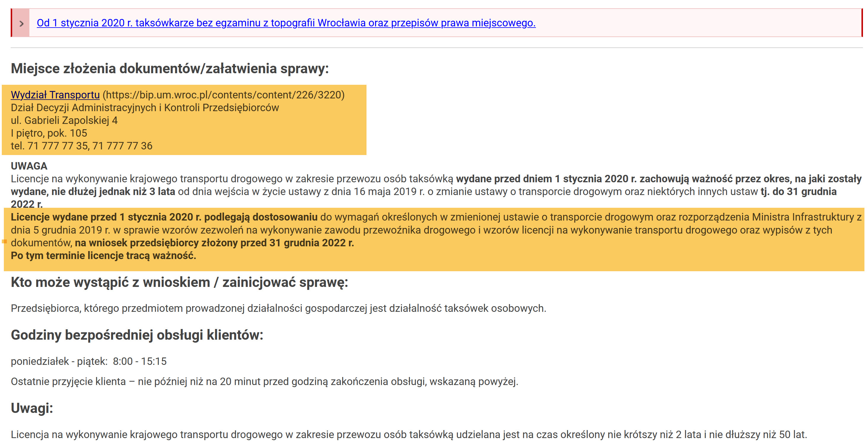This screenshot has height=444, width=868.
Task: Click the 'I piętro, pok. 105' line
Action: pyautogui.click(x=49, y=133)
